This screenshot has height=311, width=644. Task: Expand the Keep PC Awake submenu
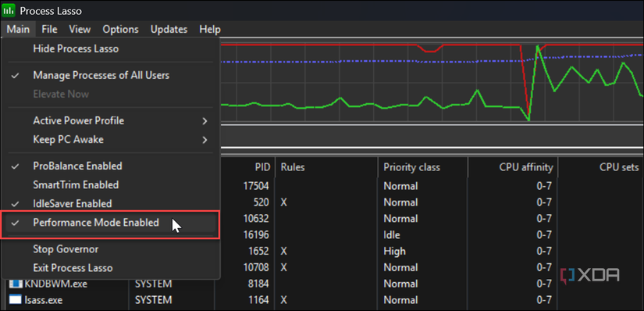click(111, 139)
